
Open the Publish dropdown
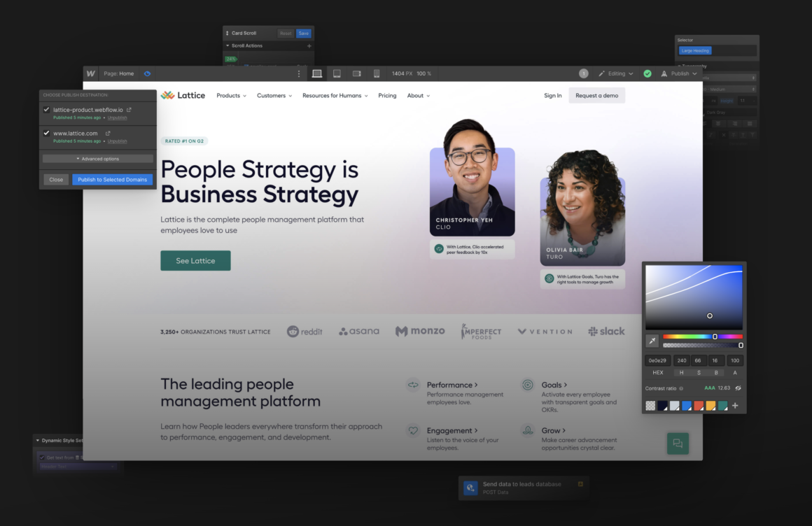679,73
